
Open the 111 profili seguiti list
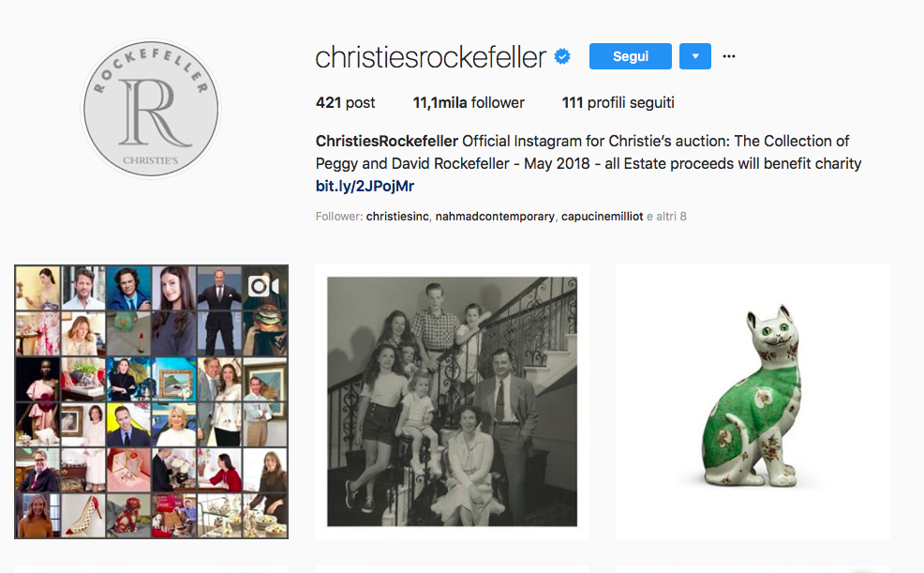click(x=618, y=102)
